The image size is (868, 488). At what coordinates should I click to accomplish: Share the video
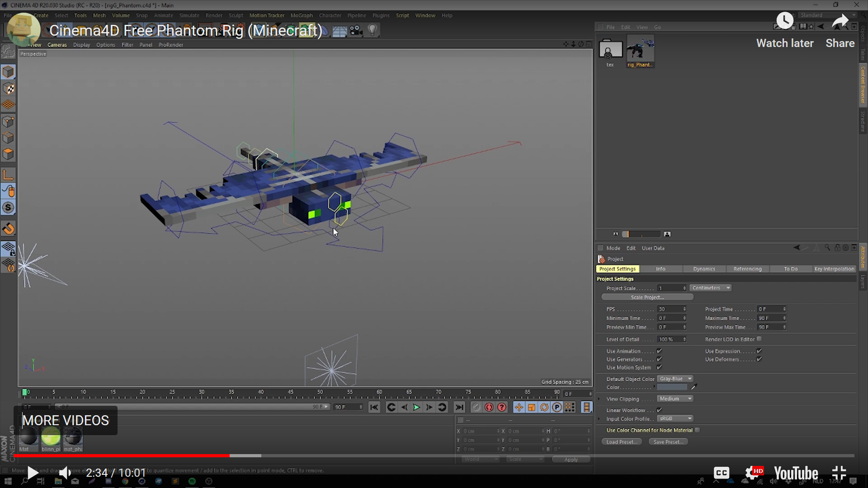(840, 30)
